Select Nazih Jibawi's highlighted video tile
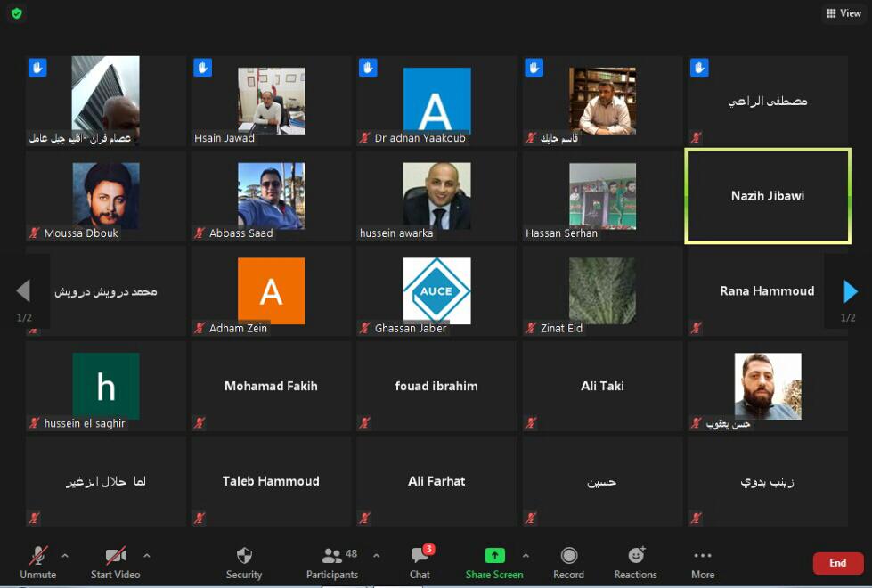872x588 pixels. click(x=767, y=196)
